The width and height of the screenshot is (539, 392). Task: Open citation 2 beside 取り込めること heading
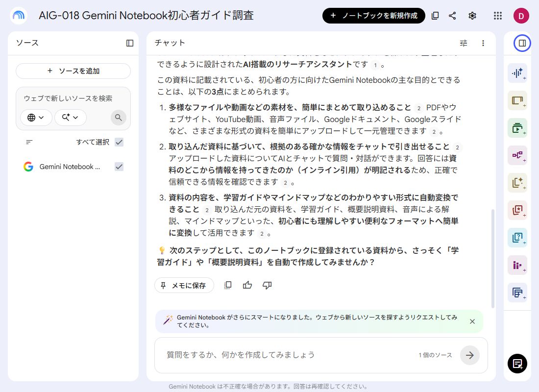pyautogui.click(x=418, y=108)
